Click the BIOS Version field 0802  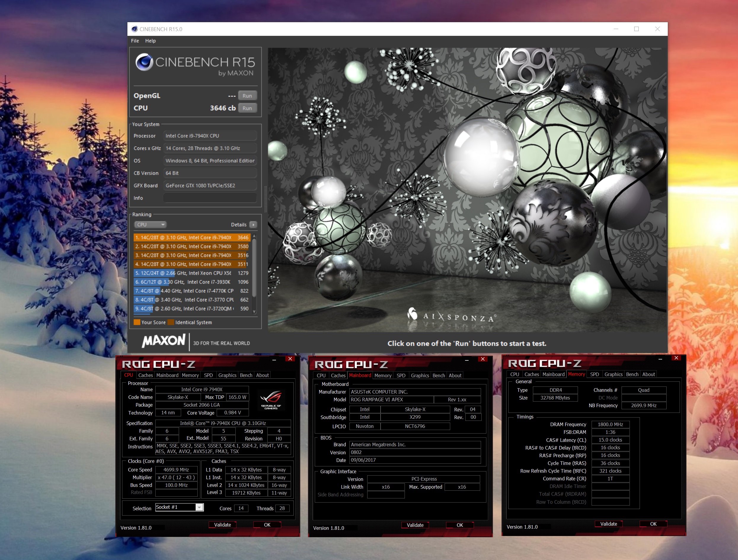click(x=415, y=452)
